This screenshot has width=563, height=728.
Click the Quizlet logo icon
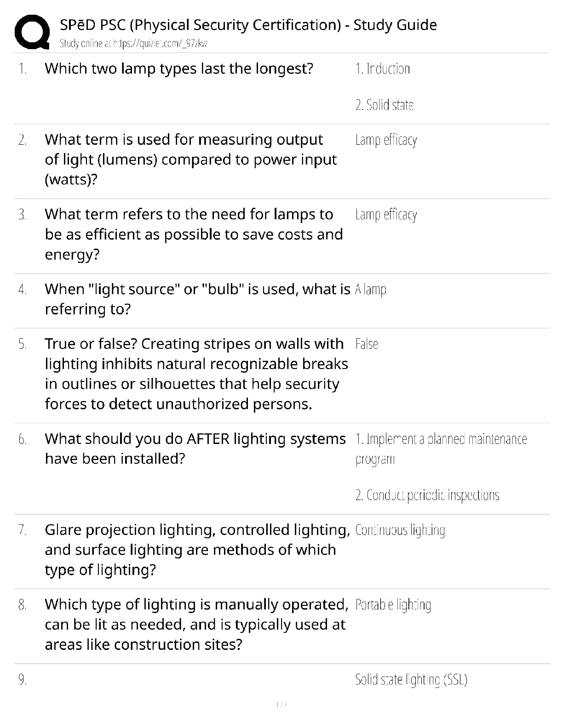[32, 32]
